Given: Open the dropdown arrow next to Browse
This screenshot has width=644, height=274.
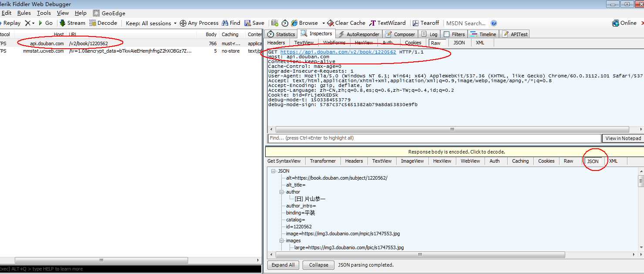Looking at the screenshot, I should pyautogui.click(x=324, y=23).
